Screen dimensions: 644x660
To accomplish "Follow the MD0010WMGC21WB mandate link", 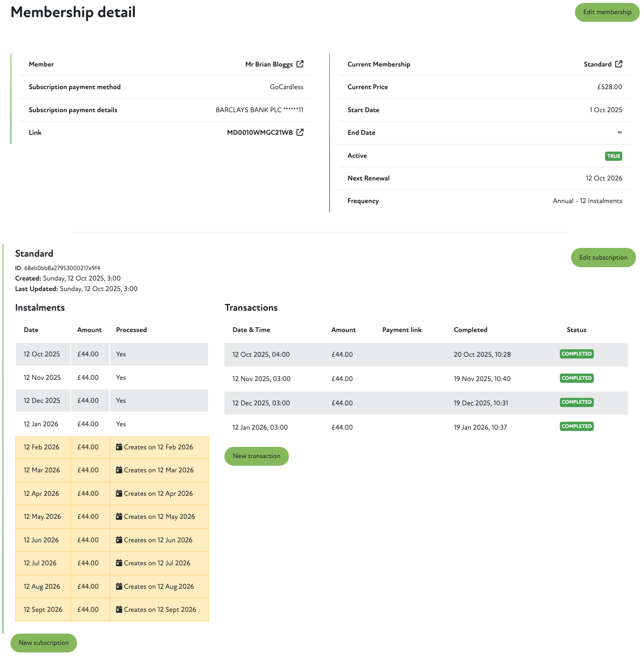I will (260, 133).
